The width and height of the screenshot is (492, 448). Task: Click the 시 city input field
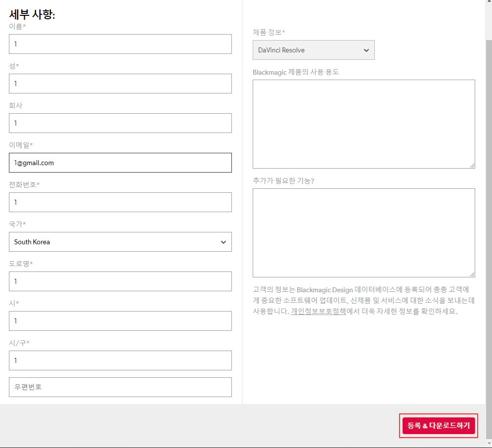[120, 320]
